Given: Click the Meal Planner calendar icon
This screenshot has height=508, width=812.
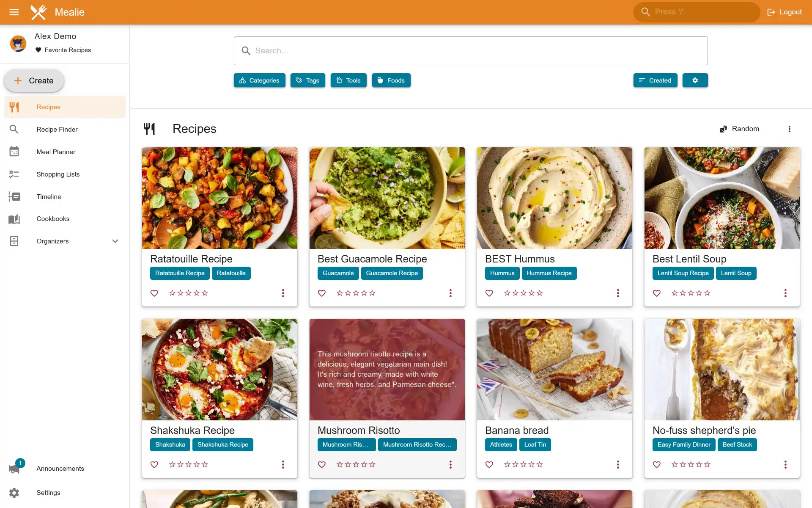Looking at the screenshot, I should coord(14,152).
